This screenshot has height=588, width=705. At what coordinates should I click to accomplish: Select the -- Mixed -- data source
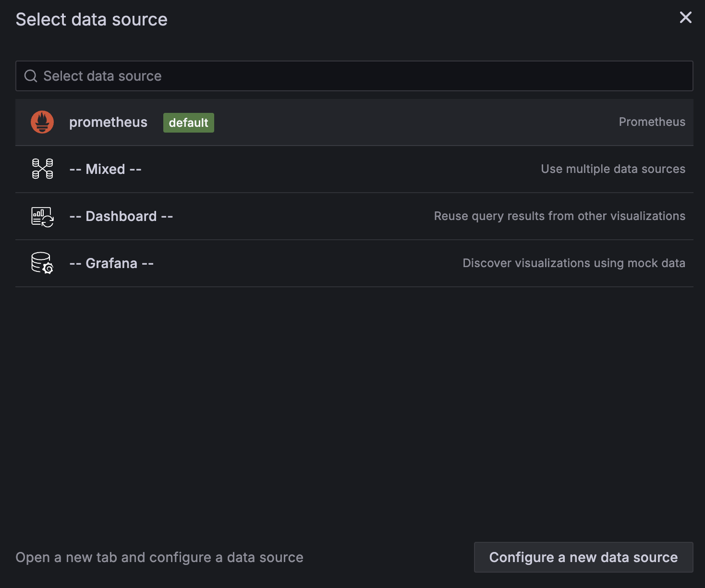tap(354, 169)
